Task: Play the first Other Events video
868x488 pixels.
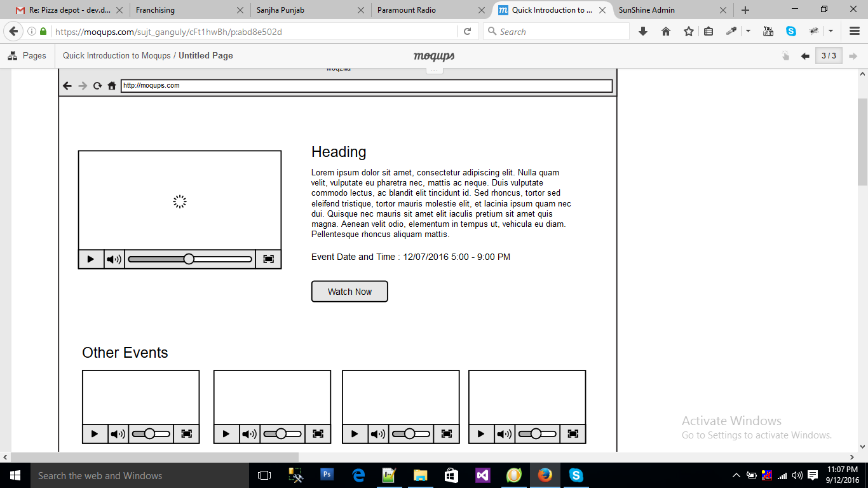Action: [x=95, y=434]
